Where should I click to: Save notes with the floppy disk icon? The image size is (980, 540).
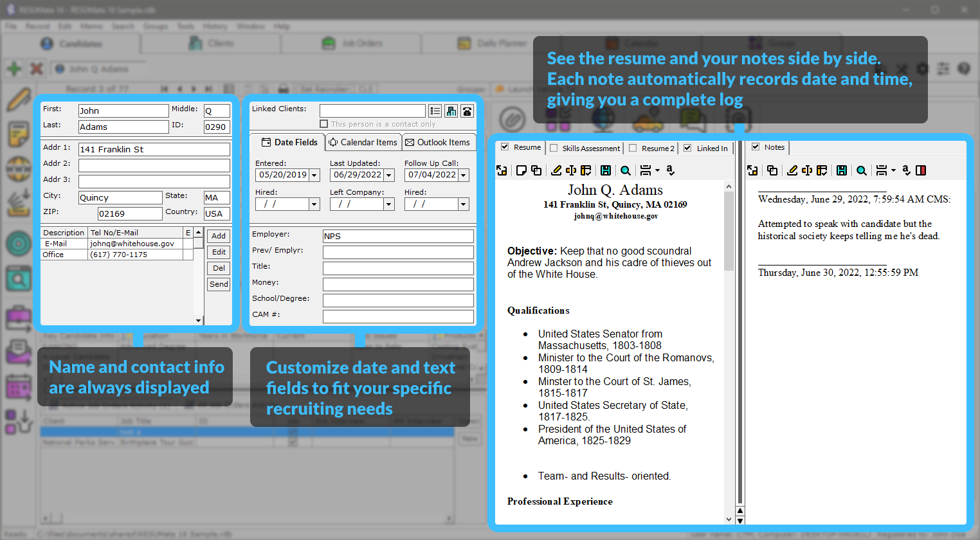click(842, 170)
